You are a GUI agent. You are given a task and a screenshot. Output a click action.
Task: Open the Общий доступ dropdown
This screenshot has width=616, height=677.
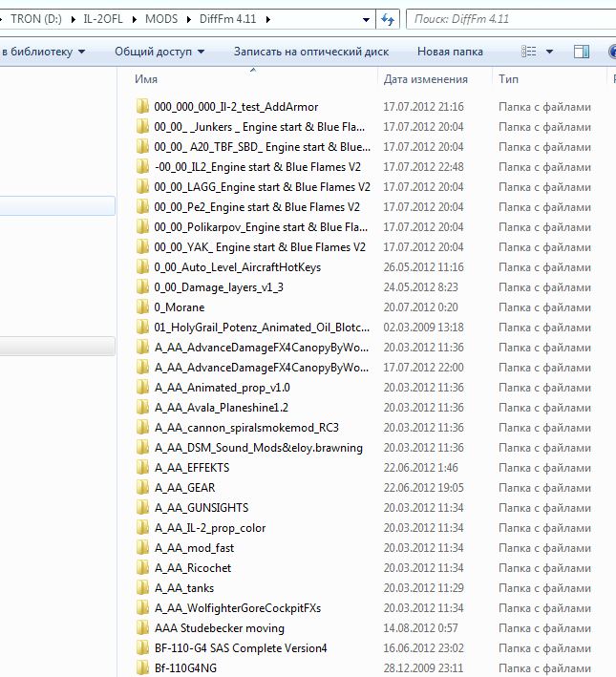(159, 52)
